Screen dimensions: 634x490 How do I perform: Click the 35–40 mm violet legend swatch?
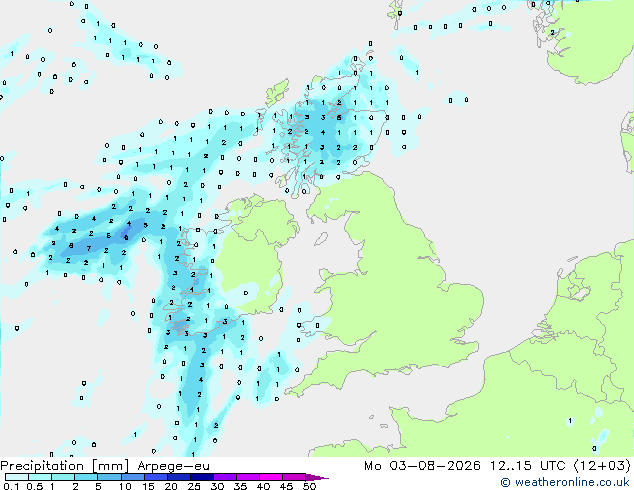click(247, 477)
